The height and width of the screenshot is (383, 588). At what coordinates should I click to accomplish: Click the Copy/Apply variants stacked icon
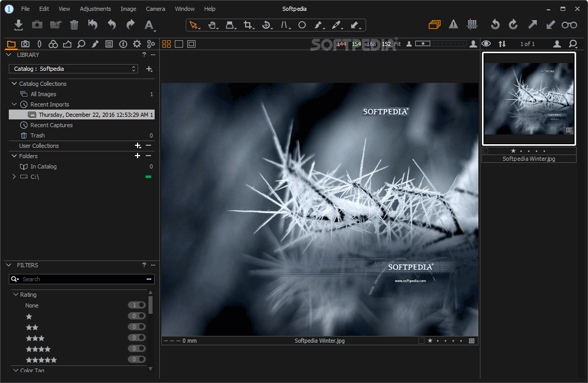[x=434, y=25]
